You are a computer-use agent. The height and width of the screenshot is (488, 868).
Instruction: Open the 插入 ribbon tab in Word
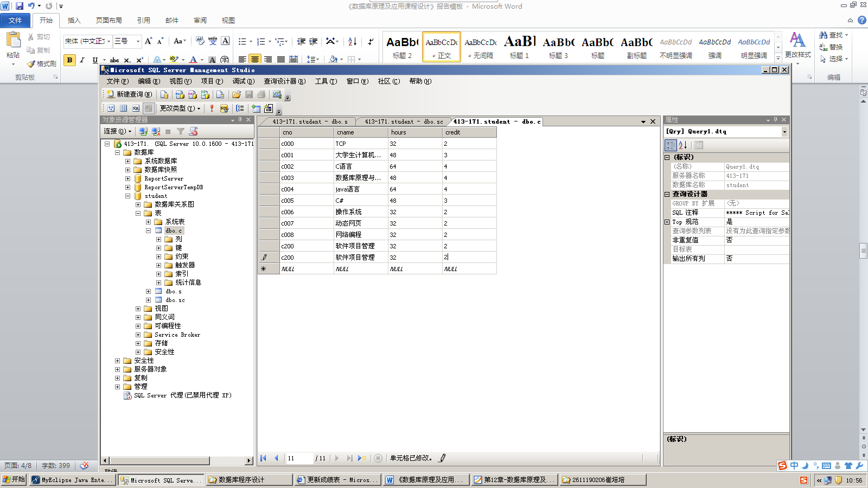point(74,21)
